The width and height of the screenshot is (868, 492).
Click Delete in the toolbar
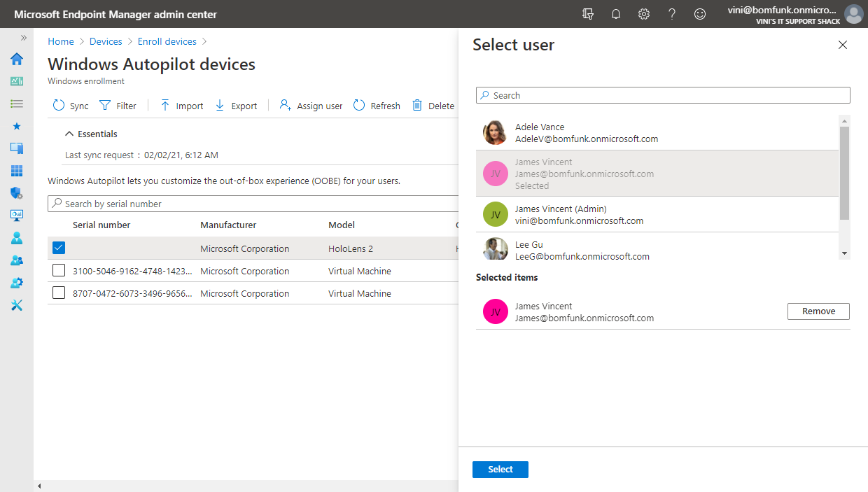coord(433,106)
